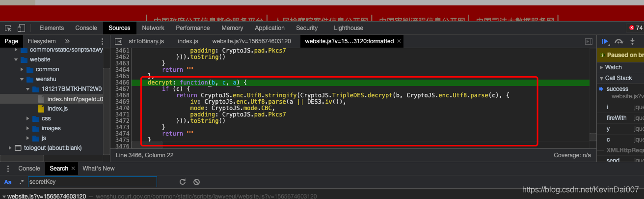
Task: Expand the css folder
Action: (x=29, y=118)
